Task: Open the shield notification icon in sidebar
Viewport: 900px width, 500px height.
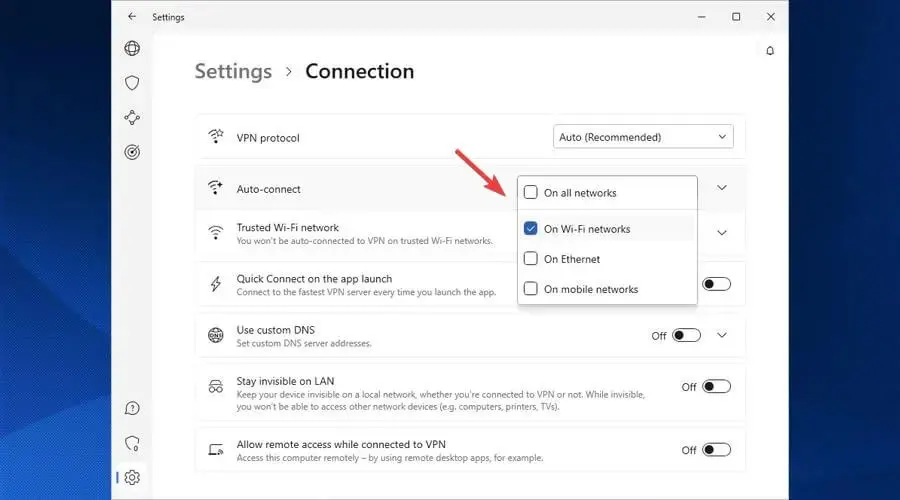Action: coord(132,443)
